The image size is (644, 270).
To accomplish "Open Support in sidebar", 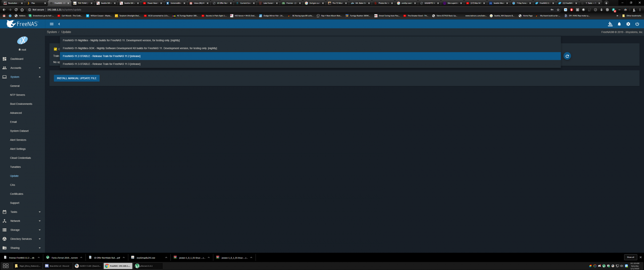I will 15,203.
